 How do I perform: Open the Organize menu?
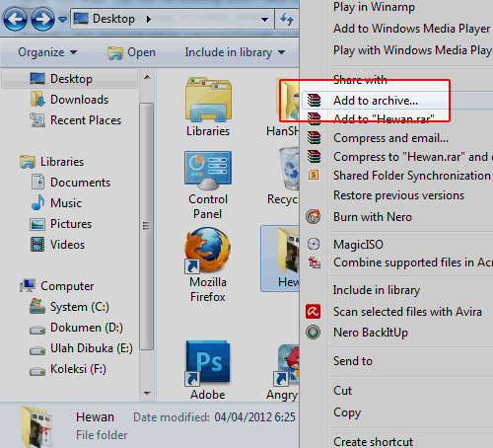click(x=47, y=52)
